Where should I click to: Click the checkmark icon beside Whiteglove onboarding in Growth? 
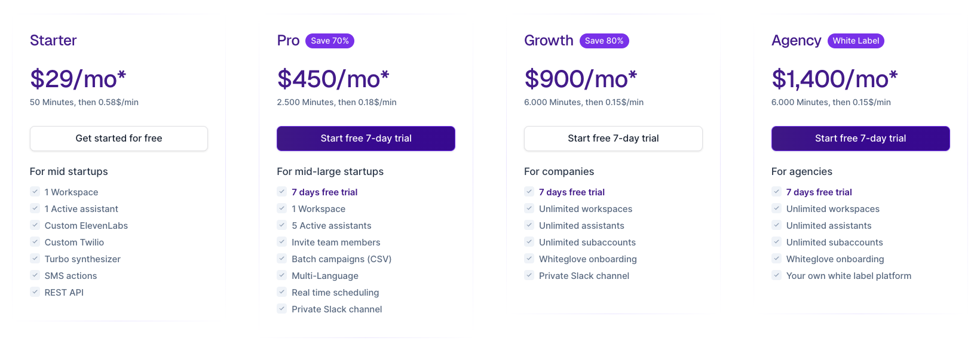coord(529,259)
